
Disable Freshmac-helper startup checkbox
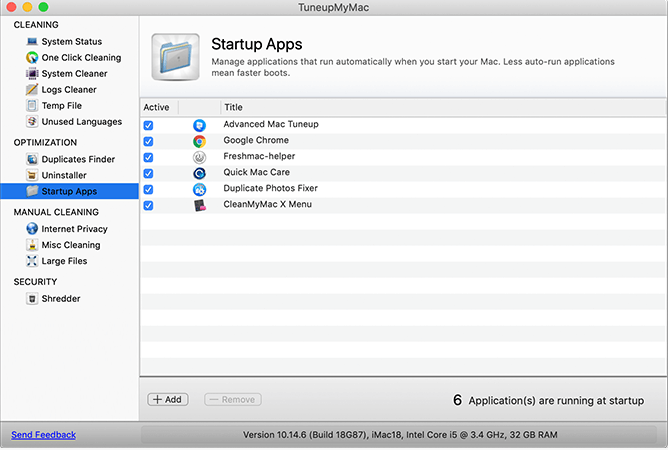[x=148, y=157]
